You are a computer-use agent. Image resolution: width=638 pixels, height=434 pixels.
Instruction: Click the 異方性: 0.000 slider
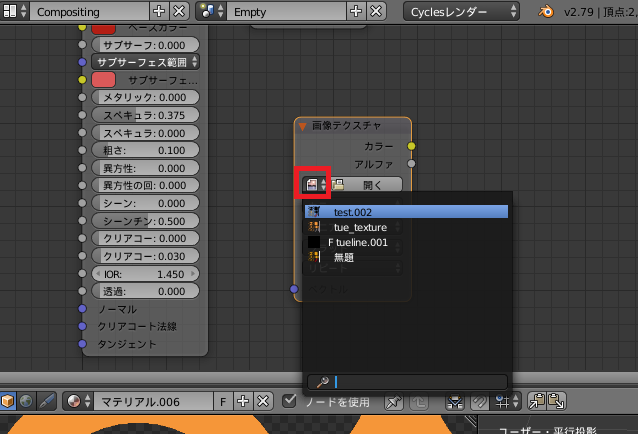146,168
